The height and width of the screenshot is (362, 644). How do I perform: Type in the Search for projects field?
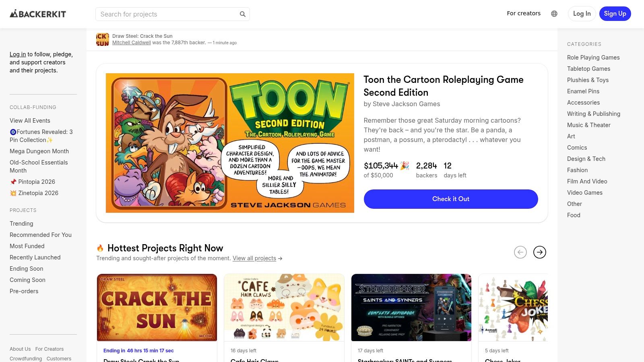coord(167,14)
